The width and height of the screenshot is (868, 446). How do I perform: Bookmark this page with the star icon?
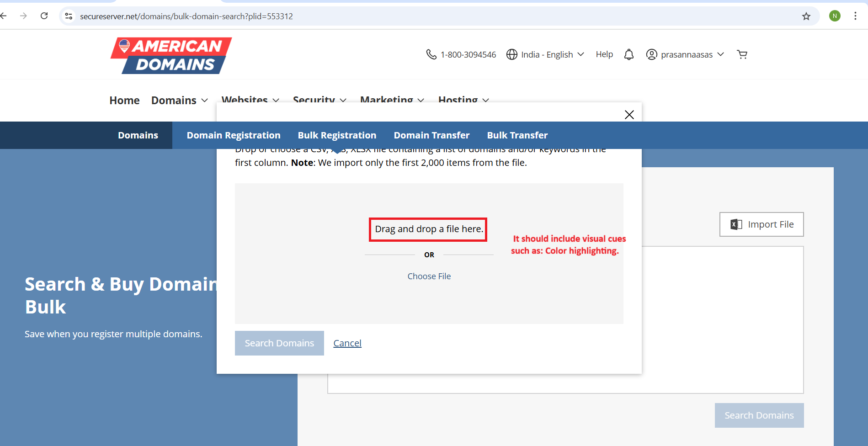(806, 16)
